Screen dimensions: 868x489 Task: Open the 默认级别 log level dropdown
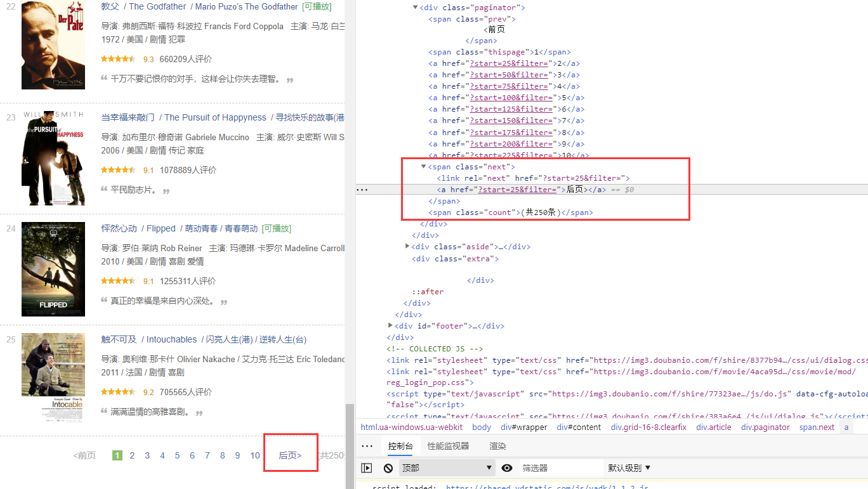629,468
